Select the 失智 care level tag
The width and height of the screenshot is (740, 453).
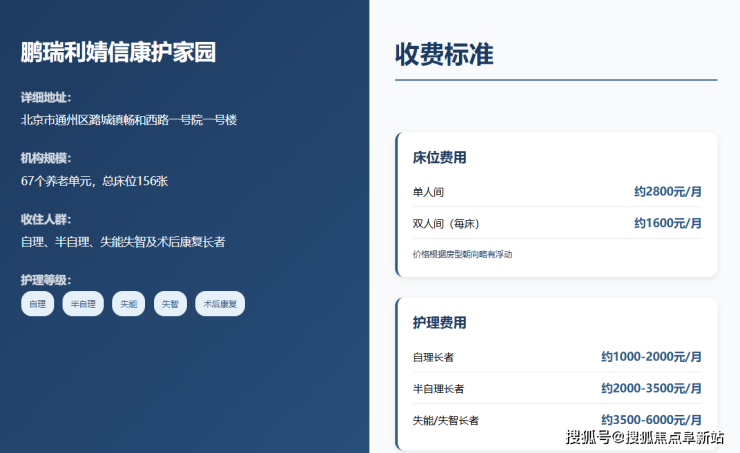[x=170, y=304]
